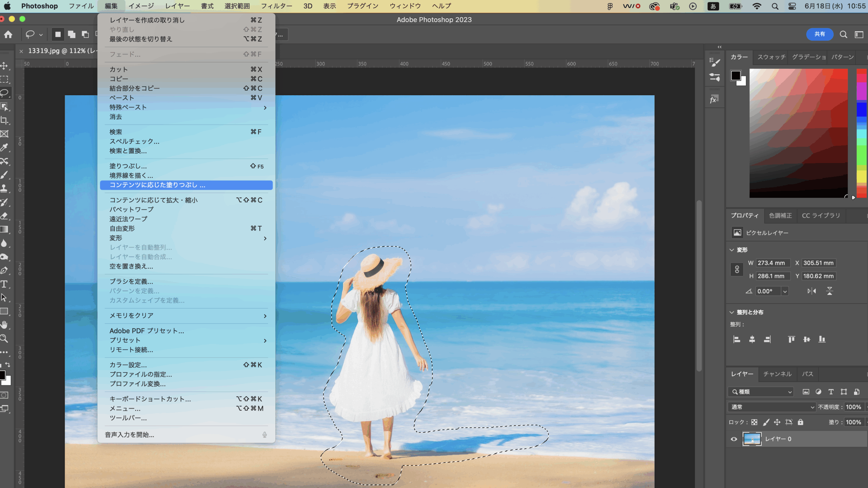Open the Adjustments sliders panel icon
The image size is (868, 488).
715,77
